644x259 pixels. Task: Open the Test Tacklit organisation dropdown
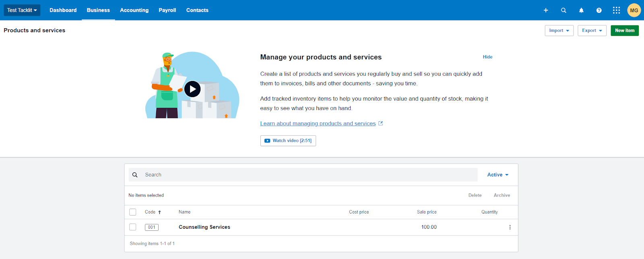tap(22, 10)
